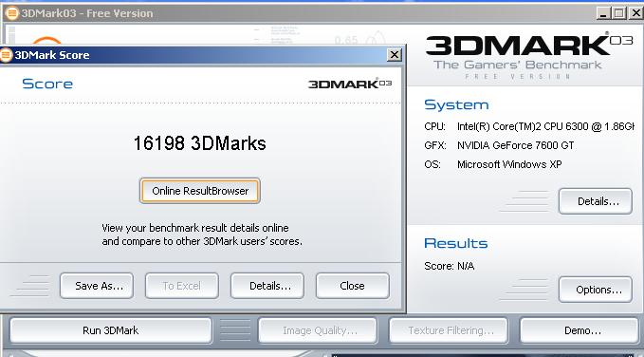Click the Intel Core2 CPU 6300 text
Screen dimensions: 644x357
pyautogui.click(x=546, y=126)
